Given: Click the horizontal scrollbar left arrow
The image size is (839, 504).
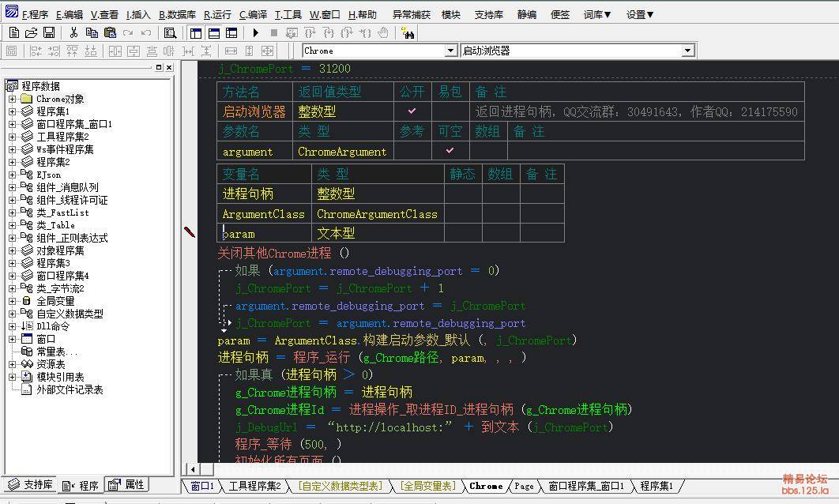Looking at the screenshot, I should click(194, 469).
